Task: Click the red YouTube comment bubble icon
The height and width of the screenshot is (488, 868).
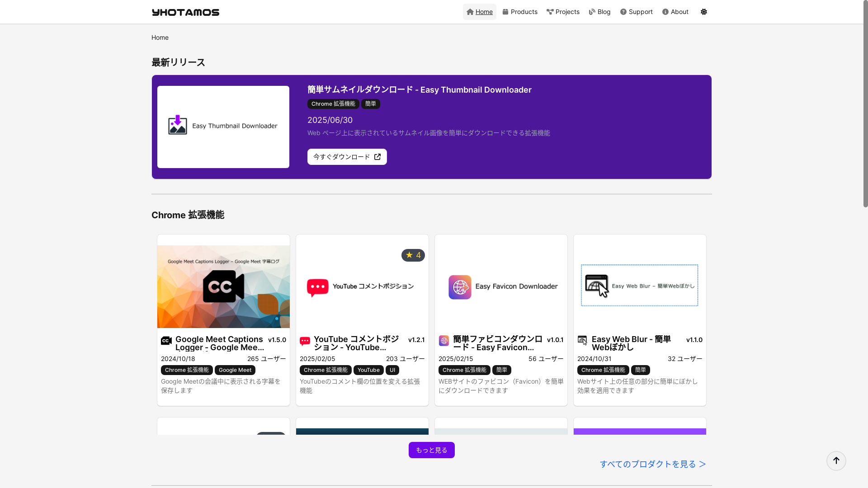Action: (305, 341)
